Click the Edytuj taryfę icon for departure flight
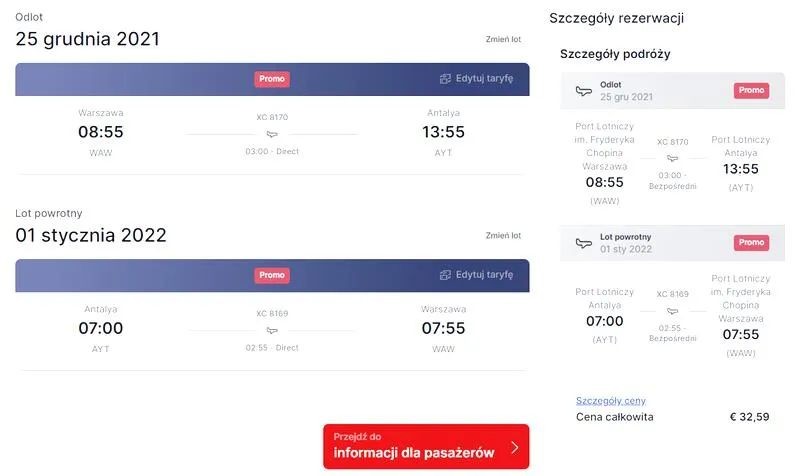The width and height of the screenshot is (800, 476). coord(445,79)
